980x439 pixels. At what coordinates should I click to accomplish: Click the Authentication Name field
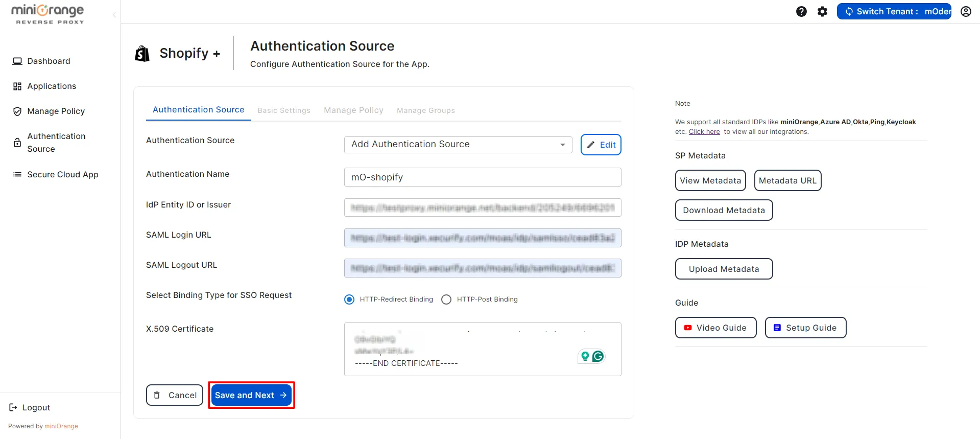pyautogui.click(x=483, y=177)
